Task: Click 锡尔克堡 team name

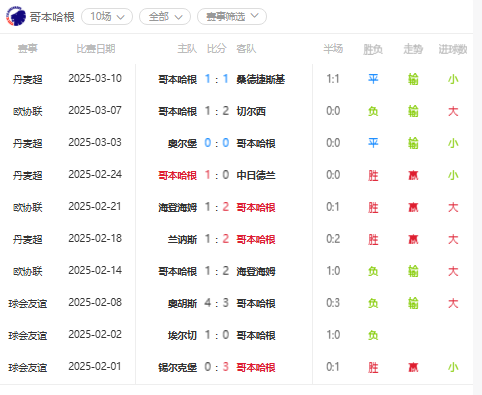Action: pos(178,367)
